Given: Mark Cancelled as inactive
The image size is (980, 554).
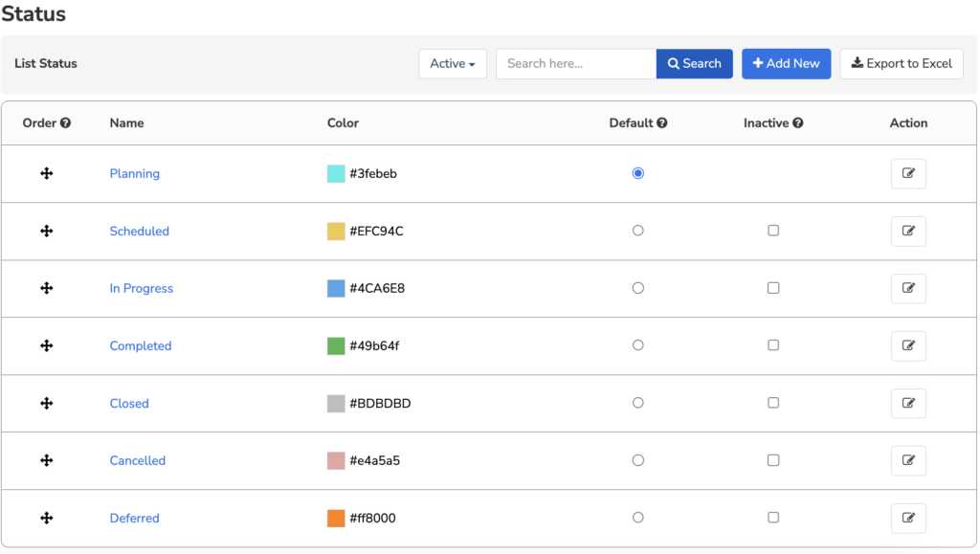Looking at the screenshot, I should coord(773,460).
